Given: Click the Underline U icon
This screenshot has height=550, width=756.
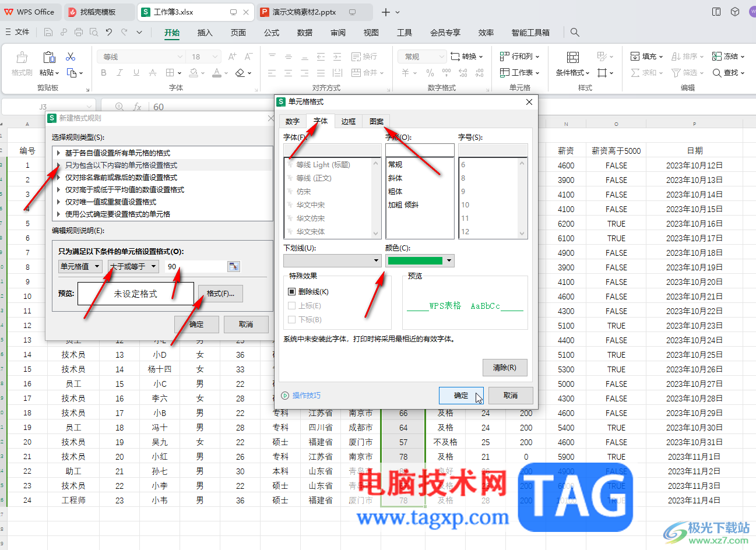Looking at the screenshot, I should (x=136, y=73).
